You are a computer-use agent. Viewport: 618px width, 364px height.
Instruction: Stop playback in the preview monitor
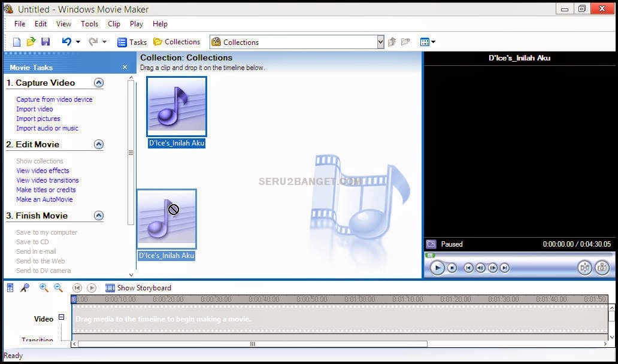tap(453, 268)
